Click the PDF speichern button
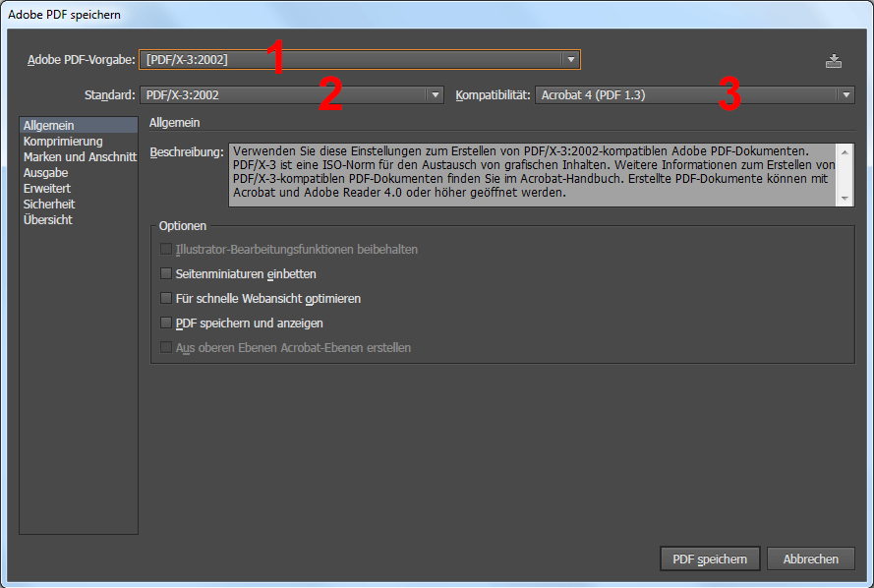Viewport: 874px width, 588px height. (x=709, y=559)
